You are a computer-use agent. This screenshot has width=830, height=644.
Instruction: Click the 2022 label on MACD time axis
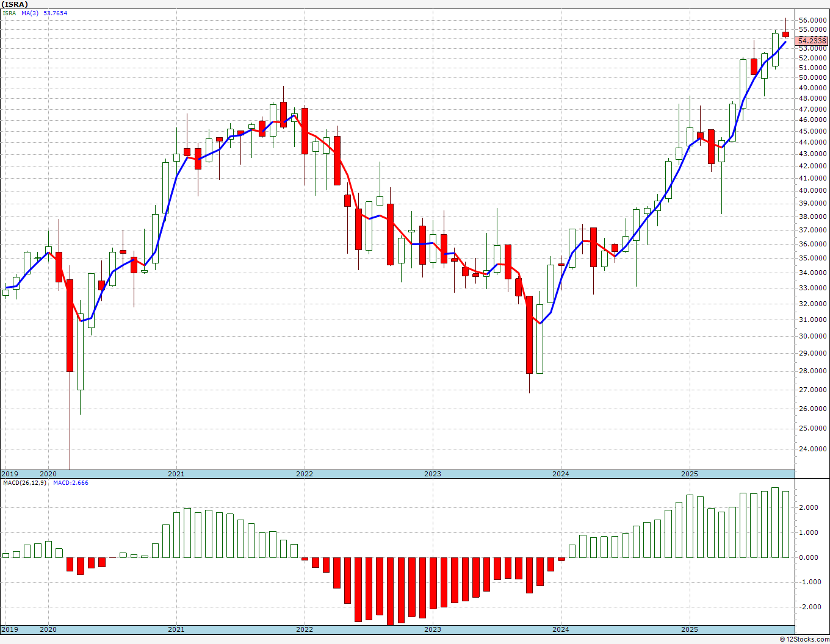click(305, 629)
